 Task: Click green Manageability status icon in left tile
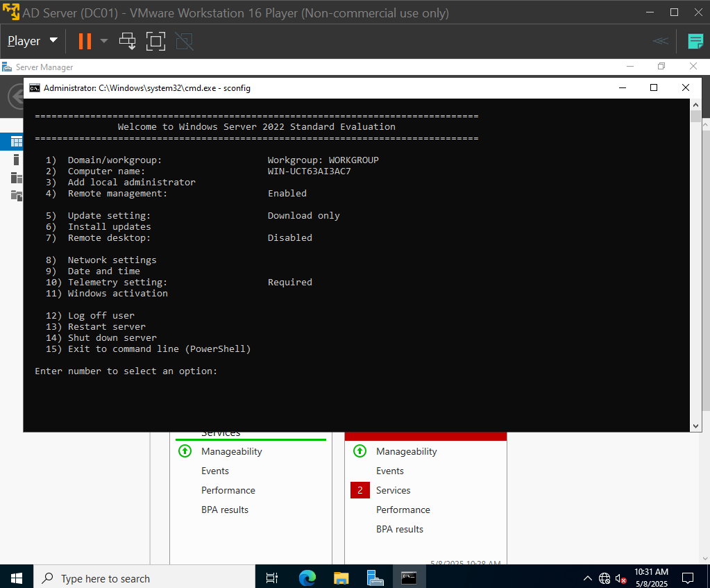coord(185,451)
